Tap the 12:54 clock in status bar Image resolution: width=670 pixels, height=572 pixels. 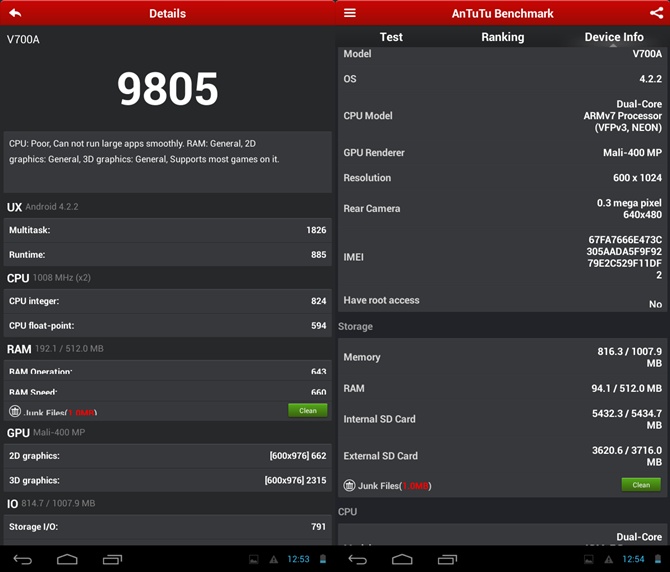[633, 559]
